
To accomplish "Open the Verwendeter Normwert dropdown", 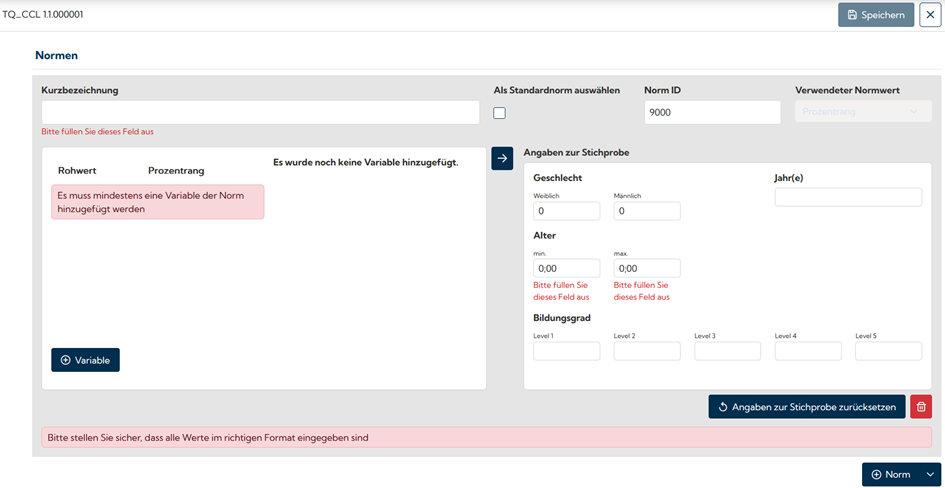I will (x=859, y=112).
